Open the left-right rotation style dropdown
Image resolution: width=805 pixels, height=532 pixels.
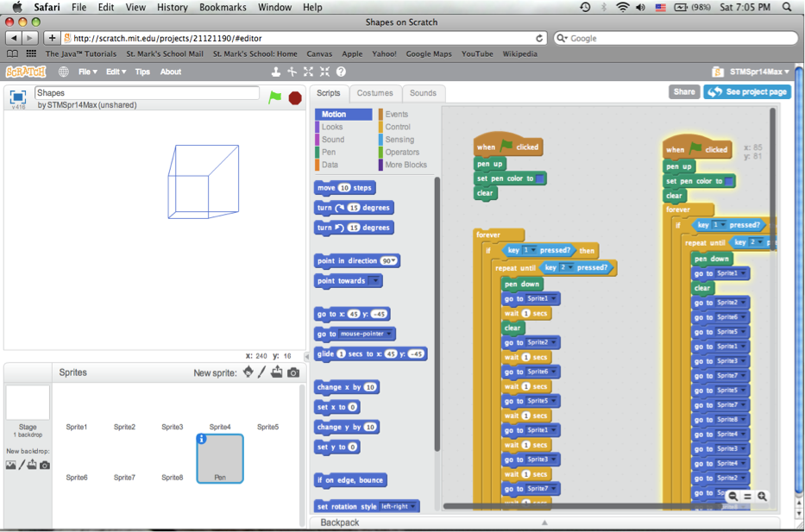coord(413,507)
